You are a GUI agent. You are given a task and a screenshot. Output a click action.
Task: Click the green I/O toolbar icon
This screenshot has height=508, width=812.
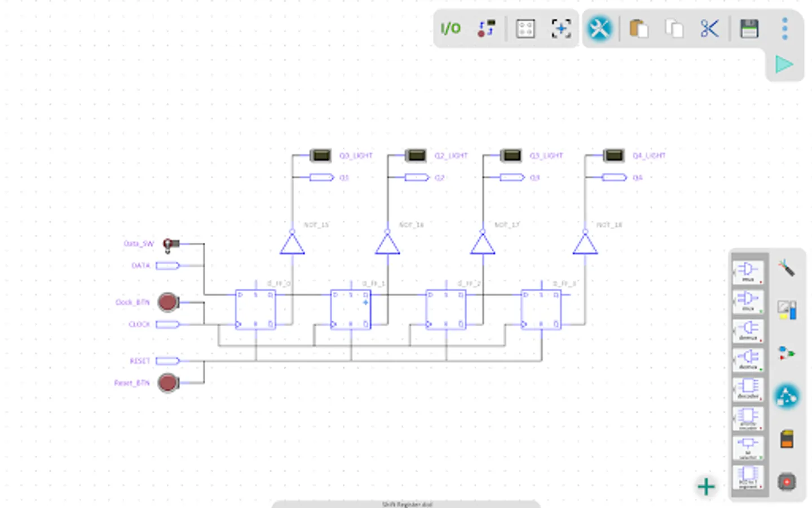(x=451, y=28)
